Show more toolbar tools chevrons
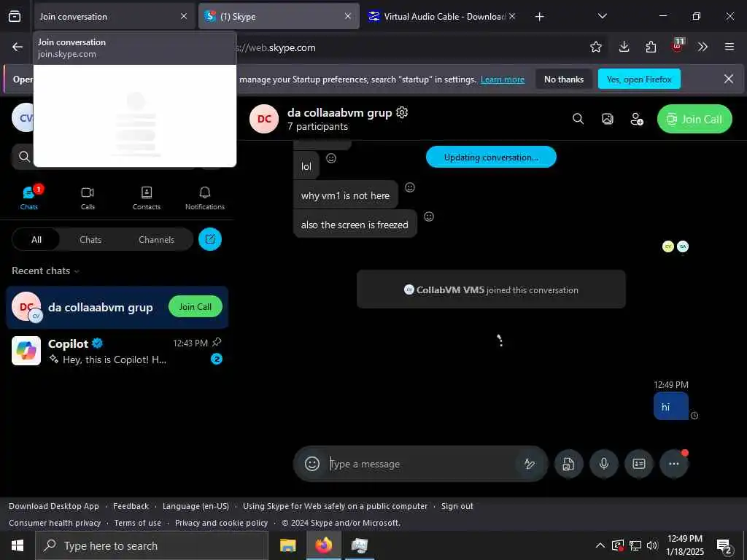 click(703, 47)
